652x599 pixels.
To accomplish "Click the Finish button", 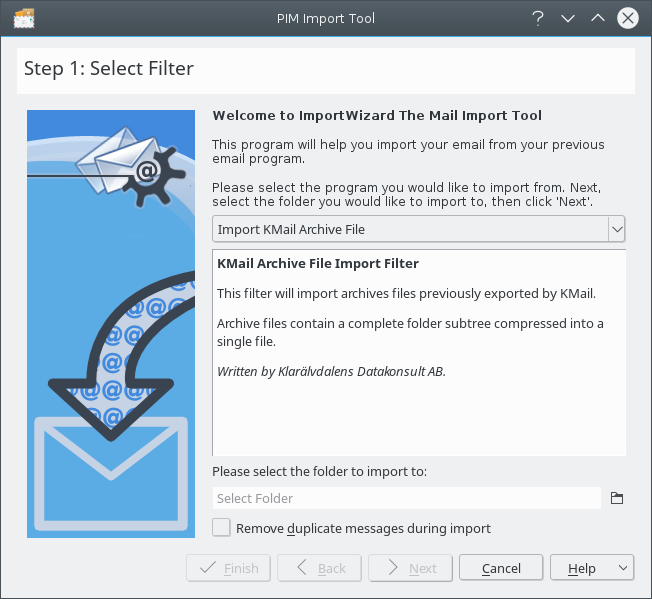I will tap(228, 568).
